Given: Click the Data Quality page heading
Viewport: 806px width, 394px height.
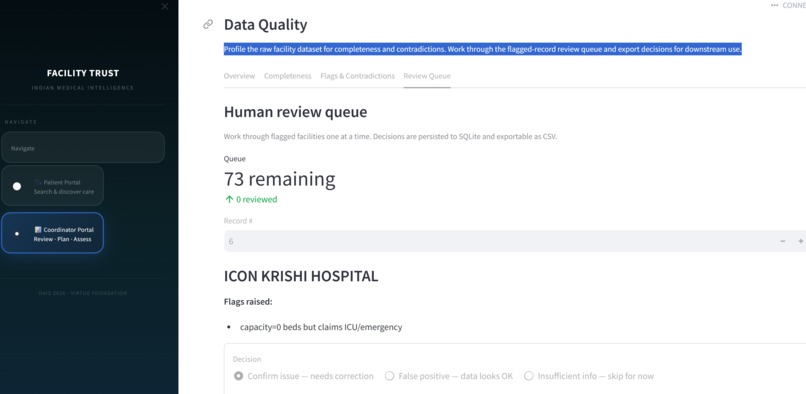Looking at the screenshot, I should pyautogui.click(x=265, y=24).
